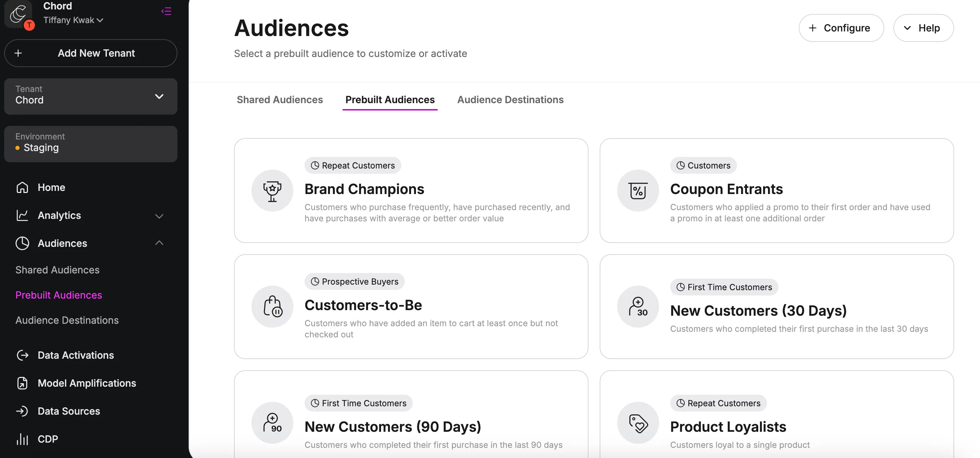Click the Repeat Customers tag on Brand Champions
This screenshot has height=458, width=980.
pyautogui.click(x=353, y=165)
